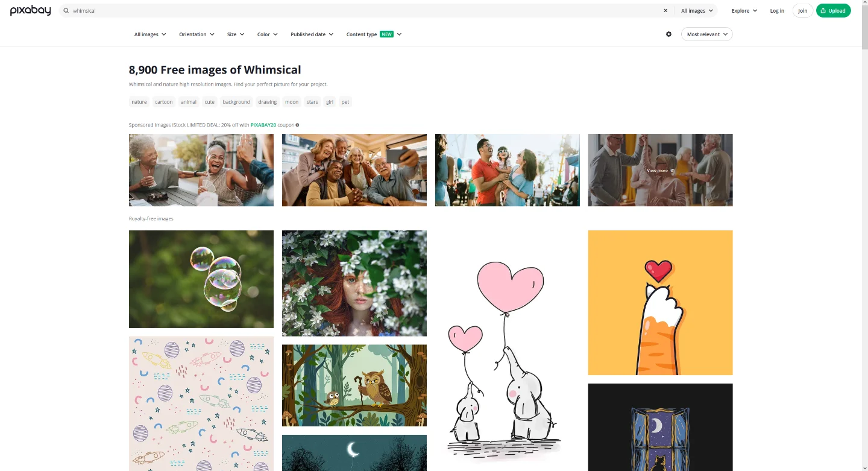Image resolution: width=868 pixels, height=471 pixels.
Task: Open the All images dropdown in the search bar
Action: tap(697, 11)
